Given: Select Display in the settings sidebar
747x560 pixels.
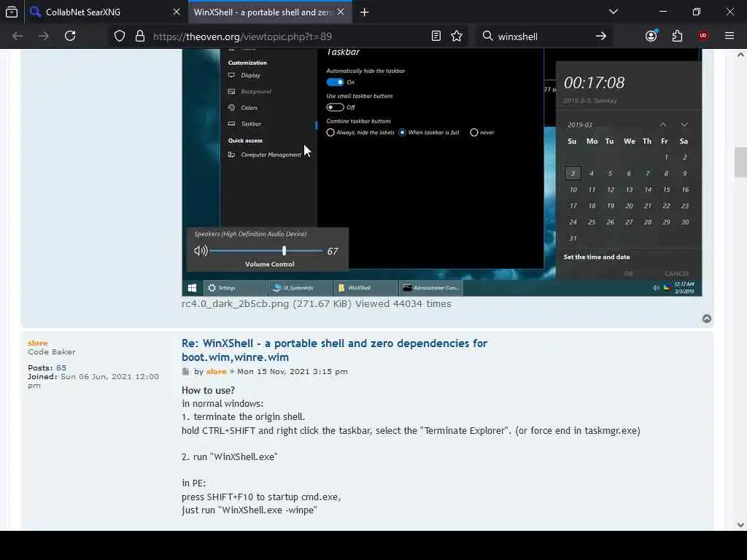Looking at the screenshot, I should [x=250, y=75].
